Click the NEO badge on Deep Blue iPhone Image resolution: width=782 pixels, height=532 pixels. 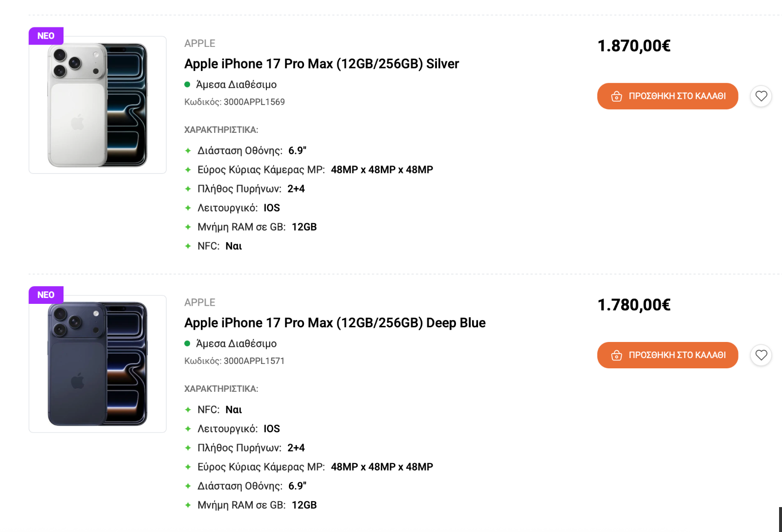click(x=46, y=295)
